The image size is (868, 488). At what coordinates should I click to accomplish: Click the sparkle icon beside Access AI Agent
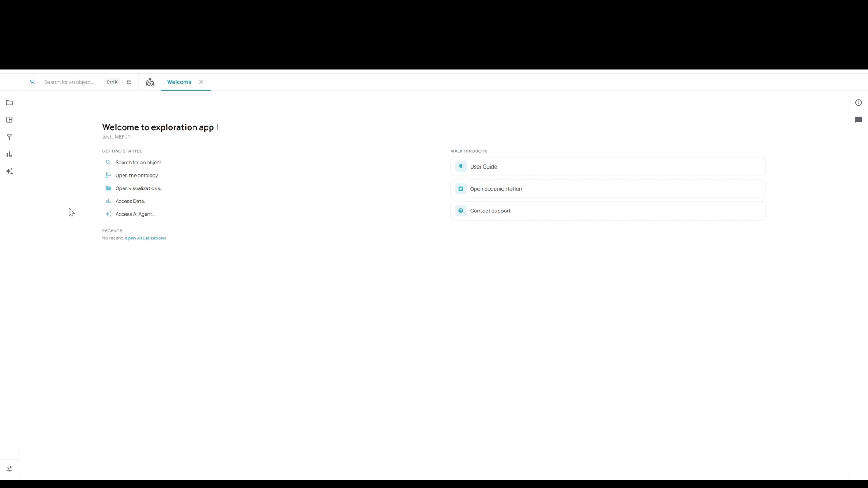[x=108, y=214]
